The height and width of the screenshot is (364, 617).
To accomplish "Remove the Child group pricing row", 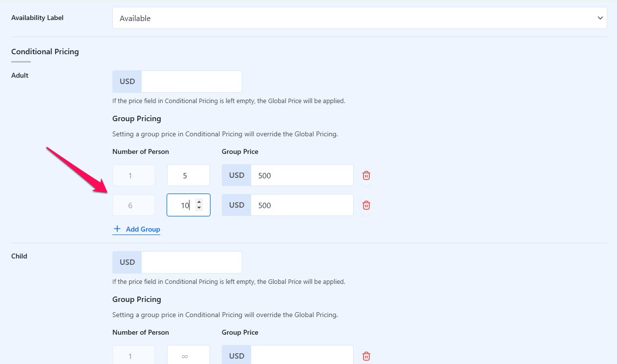I will pos(366,356).
